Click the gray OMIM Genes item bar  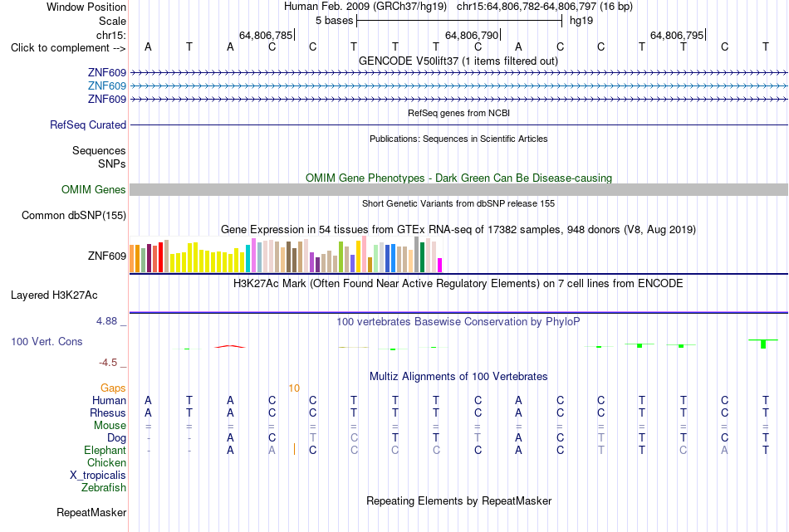tap(458, 189)
